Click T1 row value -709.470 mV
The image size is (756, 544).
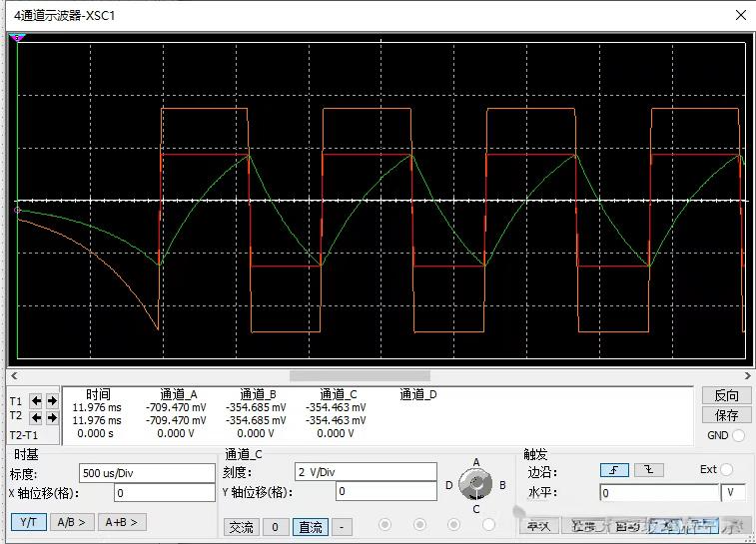(176, 407)
